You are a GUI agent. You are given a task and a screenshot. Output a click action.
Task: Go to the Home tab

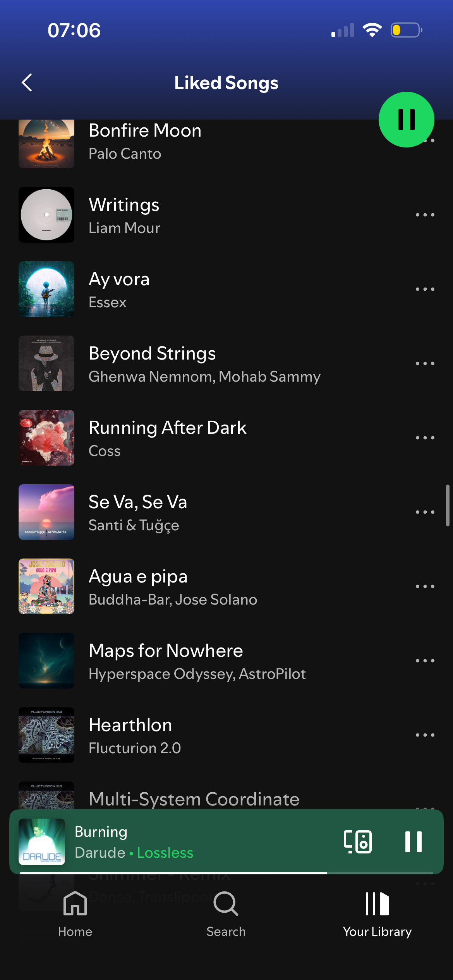click(x=75, y=914)
